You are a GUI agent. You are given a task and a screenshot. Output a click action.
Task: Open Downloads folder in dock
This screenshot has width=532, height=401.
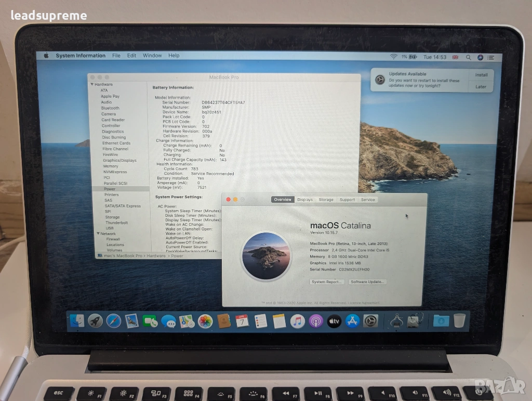coord(441,320)
